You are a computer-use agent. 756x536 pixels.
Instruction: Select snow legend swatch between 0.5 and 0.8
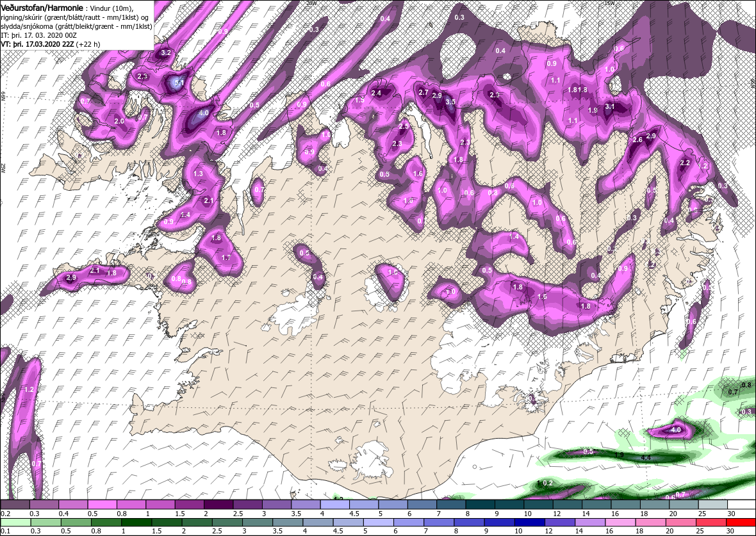[103, 505]
